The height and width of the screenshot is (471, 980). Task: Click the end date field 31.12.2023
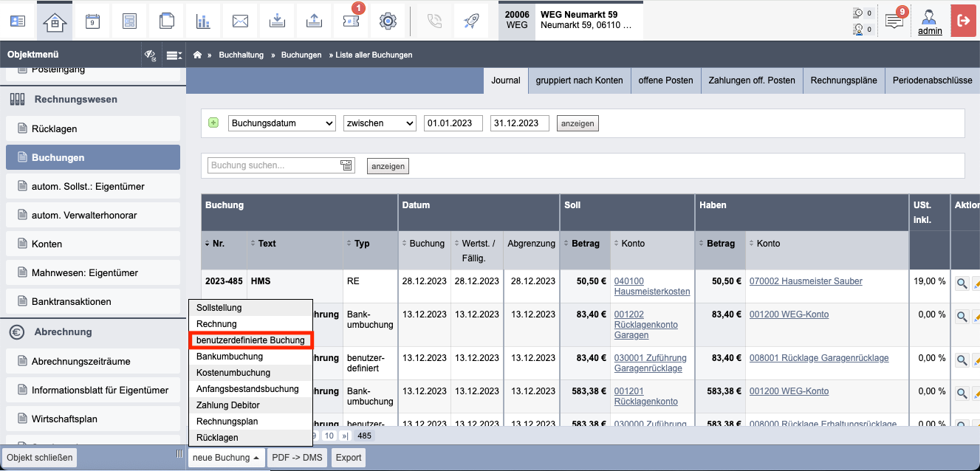pos(520,123)
